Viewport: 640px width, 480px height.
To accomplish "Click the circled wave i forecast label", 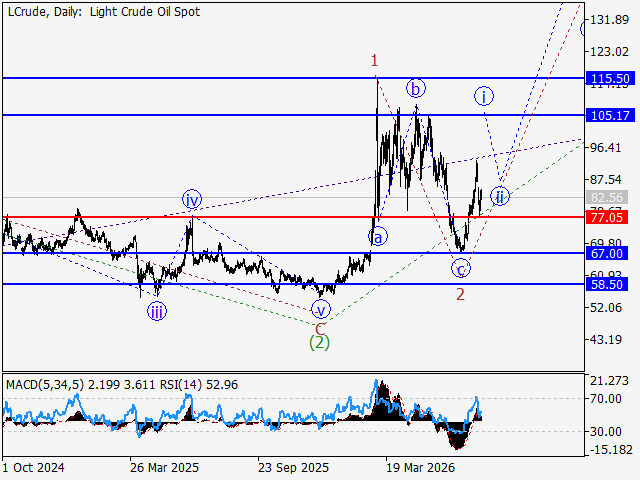I will (x=484, y=96).
